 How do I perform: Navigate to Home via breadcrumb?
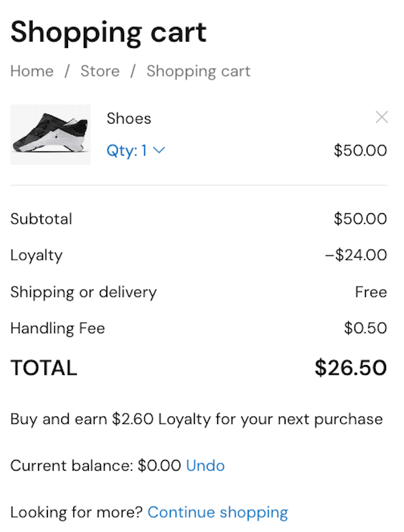click(32, 70)
